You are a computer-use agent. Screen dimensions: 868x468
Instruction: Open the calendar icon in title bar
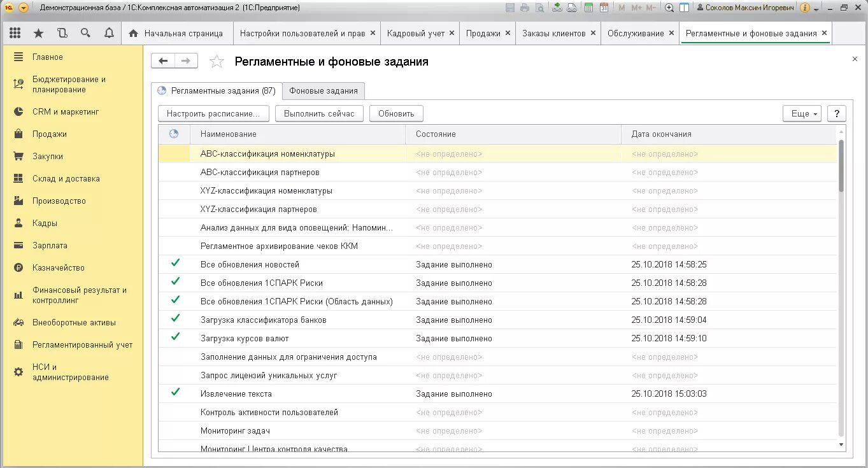click(x=604, y=8)
